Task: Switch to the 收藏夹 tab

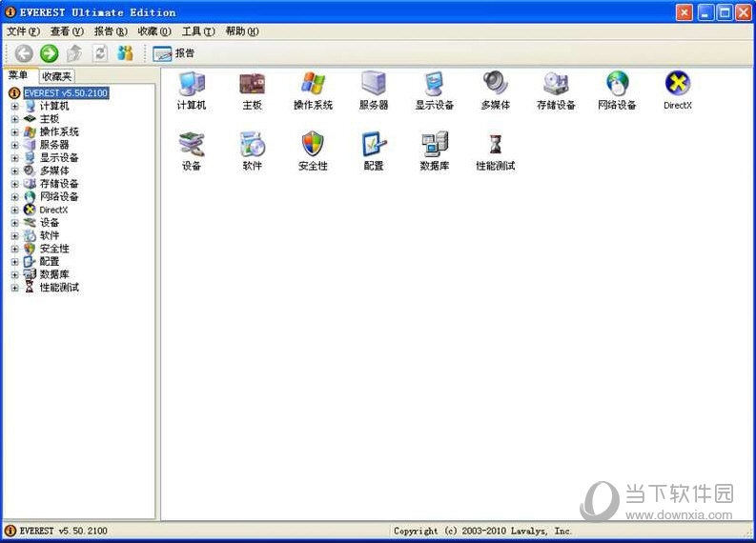Action: pyautogui.click(x=56, y=76)
